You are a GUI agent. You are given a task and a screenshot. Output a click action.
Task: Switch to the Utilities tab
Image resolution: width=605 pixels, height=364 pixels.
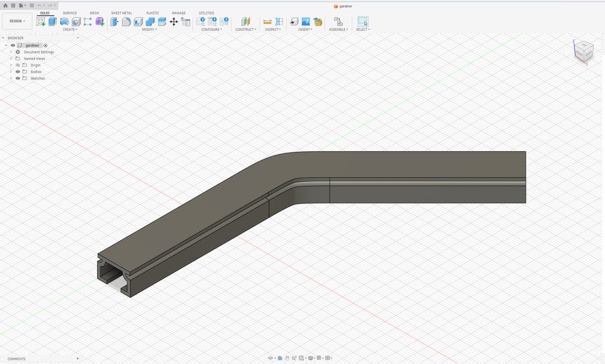click(x=207, y=13)
